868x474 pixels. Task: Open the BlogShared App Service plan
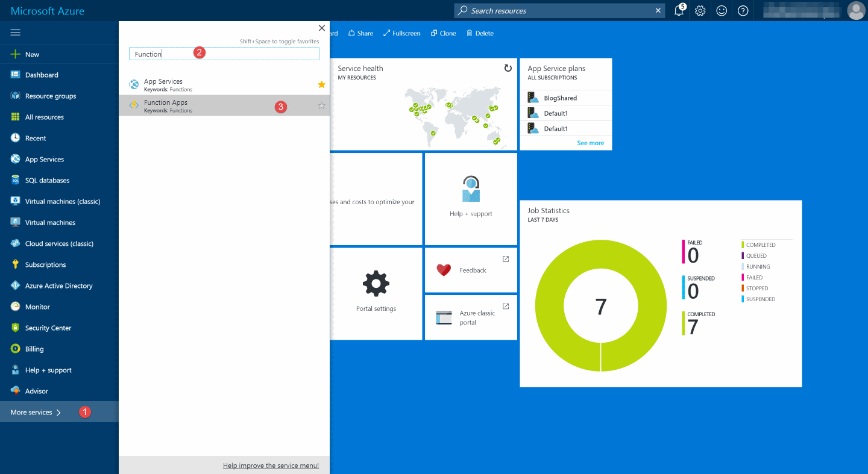(566, 98)
